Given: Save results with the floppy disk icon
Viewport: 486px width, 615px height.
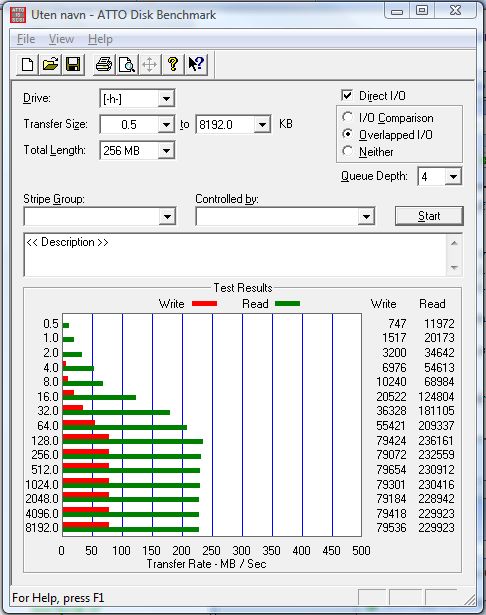Looking at the screenshot, I should coord(73,64).
